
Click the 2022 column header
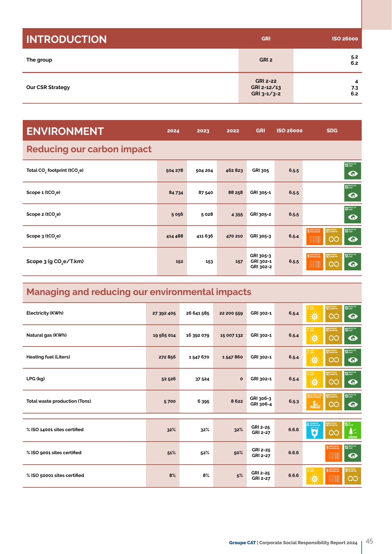click(233, 131)
